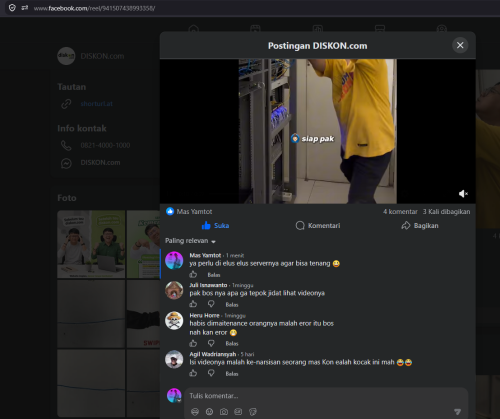Click the DISKON.com page name in background
Screen dimensions: 500x419
(102, 56)
